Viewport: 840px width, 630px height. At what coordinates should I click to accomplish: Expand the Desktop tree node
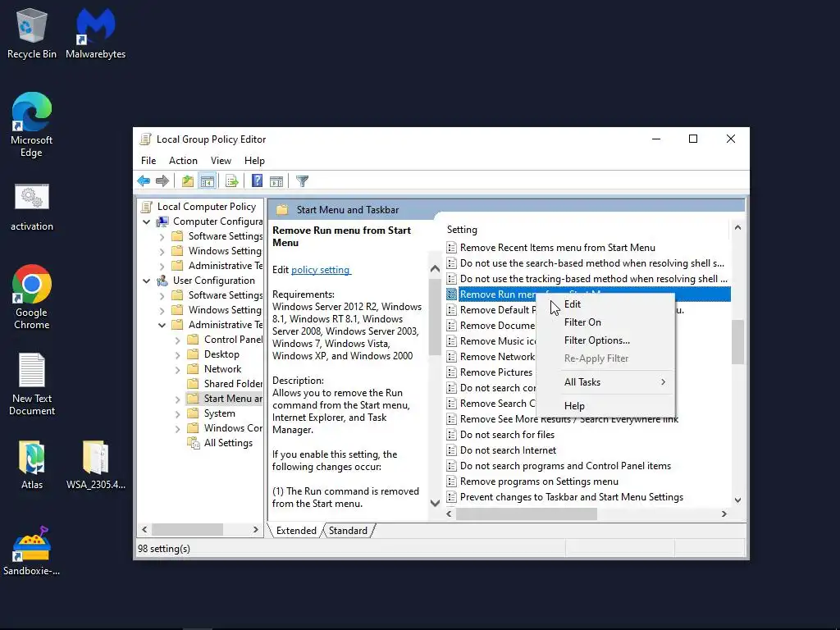pyautogui.click(x=177, y=354)
